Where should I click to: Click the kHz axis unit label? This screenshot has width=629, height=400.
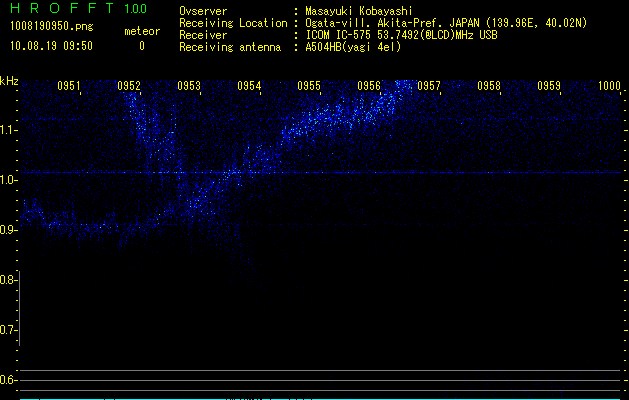[9, 81]
